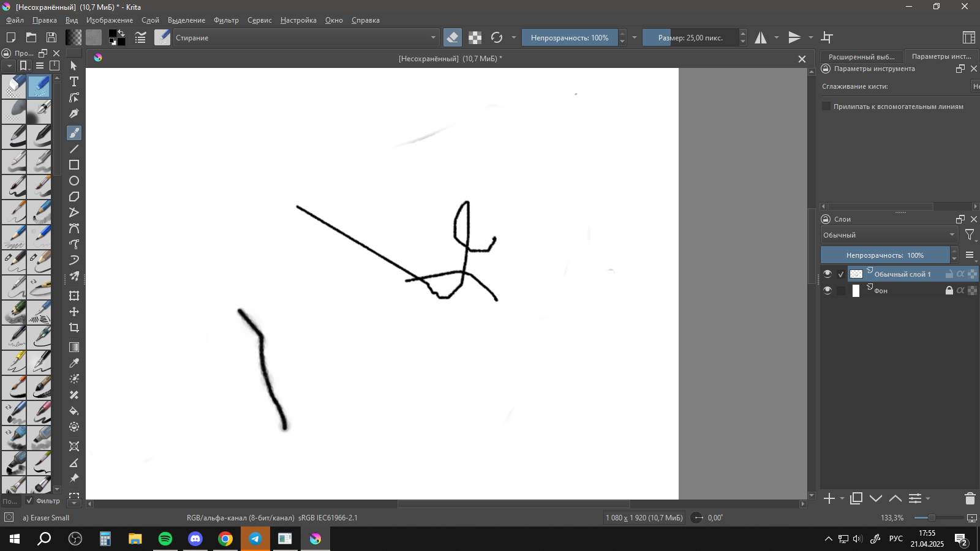The height and width of the screenshot is (551, 980).
Task: Open the layer filter funnel menu
Action: [x=970, y=235]
